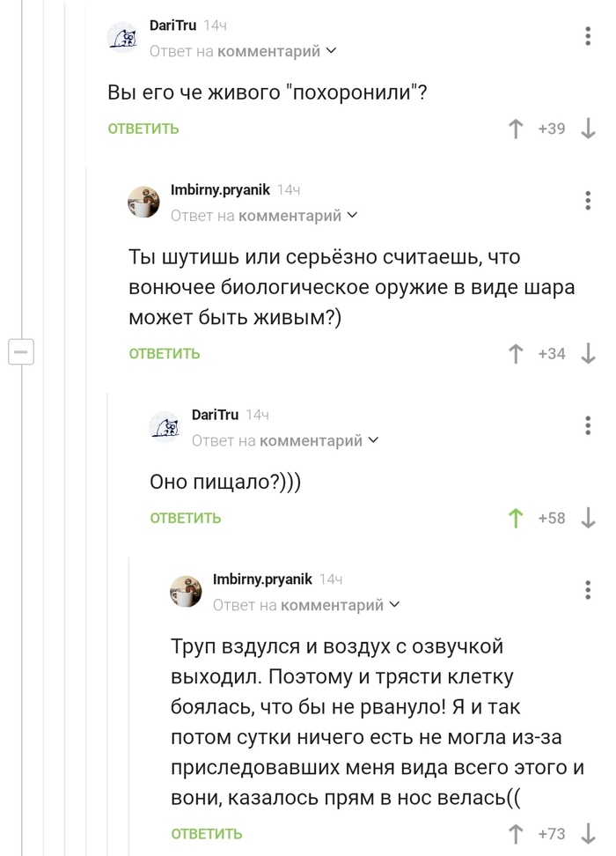Open three-dot menu on first DariTru comment
Screen dimensions: 616x856
[x=588, y=36]
